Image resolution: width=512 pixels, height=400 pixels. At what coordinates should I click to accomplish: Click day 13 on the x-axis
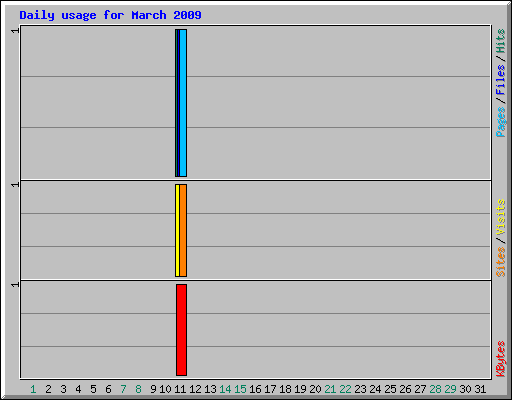(x=210, y=389)
